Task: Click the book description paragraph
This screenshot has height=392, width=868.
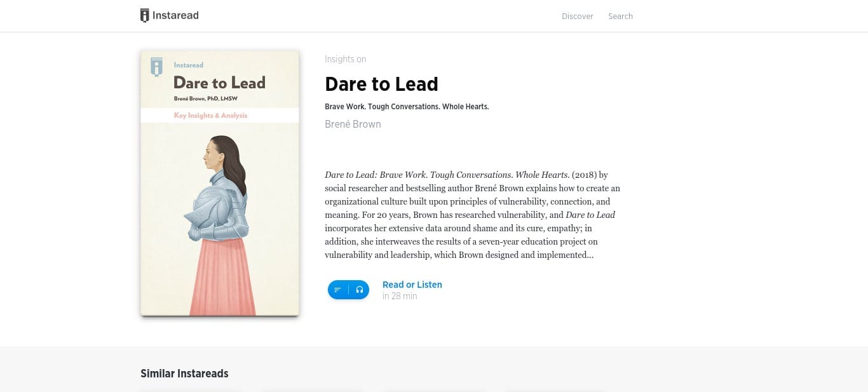Action: [472, 215]
